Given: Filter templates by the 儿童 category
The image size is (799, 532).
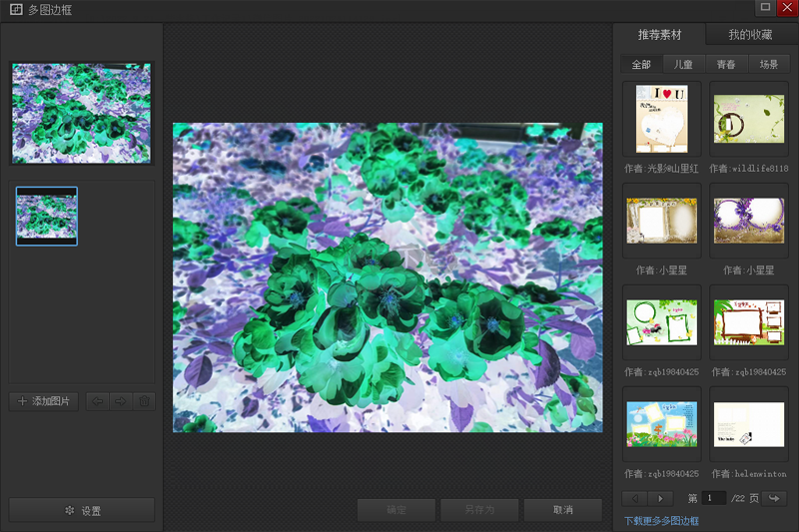Looking at the screenshot, I should click(683, 65).
